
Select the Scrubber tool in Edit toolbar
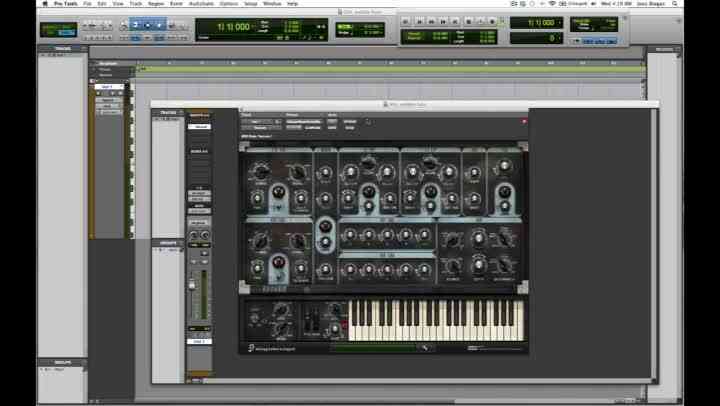(171, 26)
